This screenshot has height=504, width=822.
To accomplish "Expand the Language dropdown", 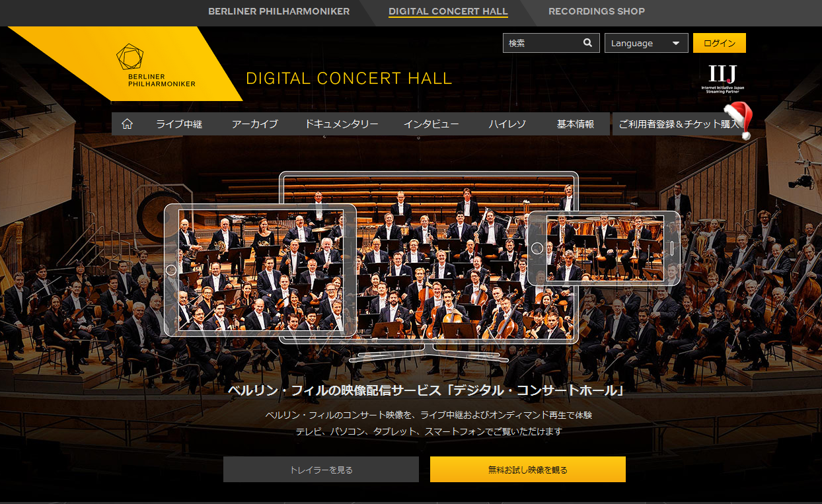I will (646, 43).
